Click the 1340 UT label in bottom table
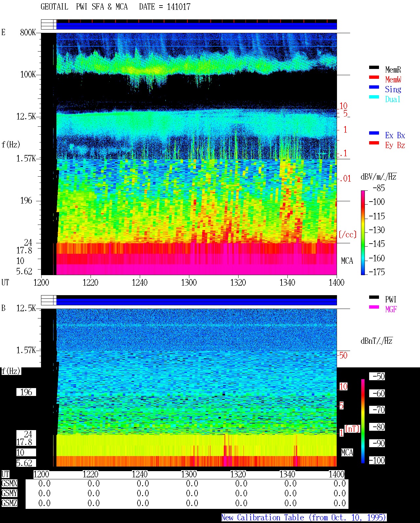The width and height of the screenshot is (420, 523). (x=287, y=474)
